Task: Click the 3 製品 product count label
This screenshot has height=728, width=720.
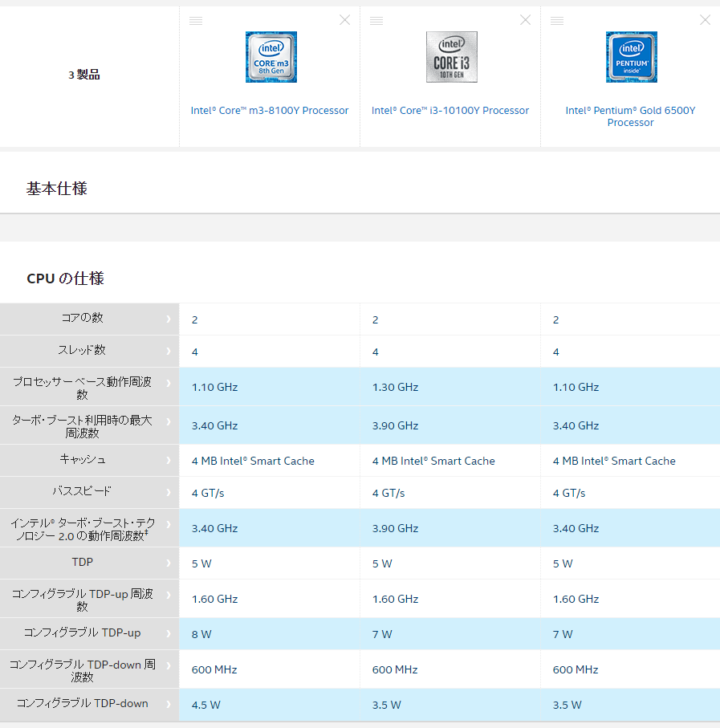Action: tap(84, 75)
